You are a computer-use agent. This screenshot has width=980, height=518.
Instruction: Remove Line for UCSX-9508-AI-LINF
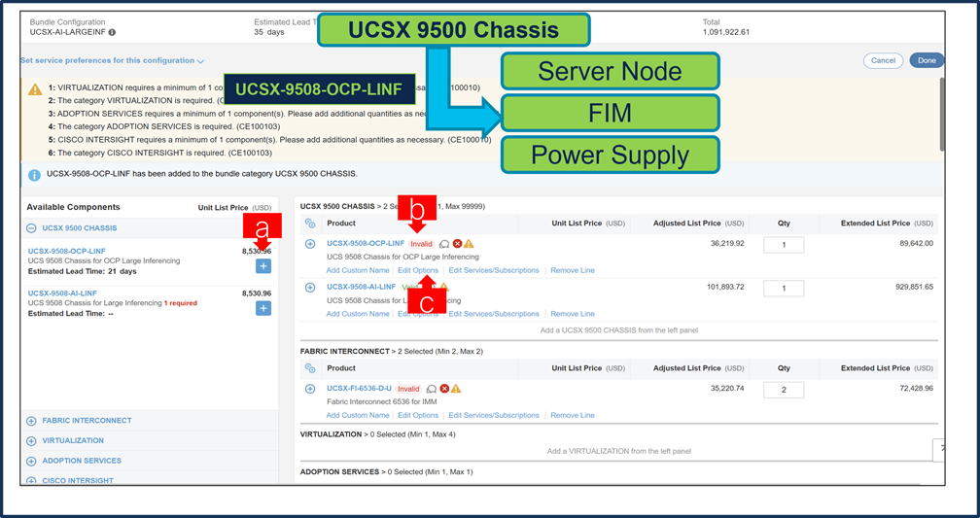(x=573, y=314)
